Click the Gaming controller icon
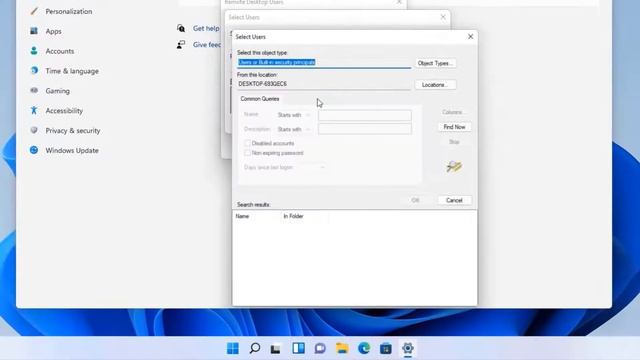 34,90
